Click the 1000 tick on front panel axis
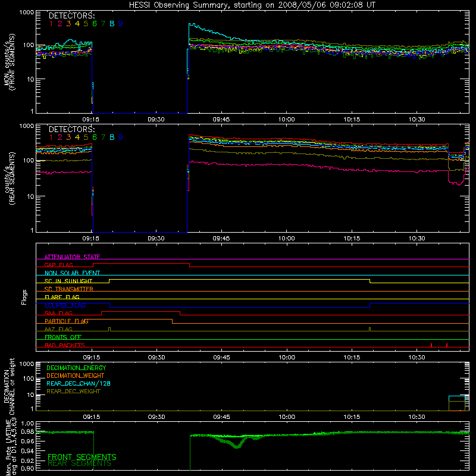 27,12
